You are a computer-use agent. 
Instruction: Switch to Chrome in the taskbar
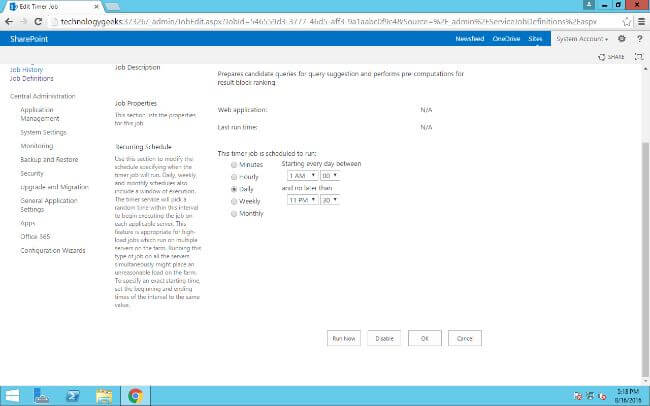(135, 396)
